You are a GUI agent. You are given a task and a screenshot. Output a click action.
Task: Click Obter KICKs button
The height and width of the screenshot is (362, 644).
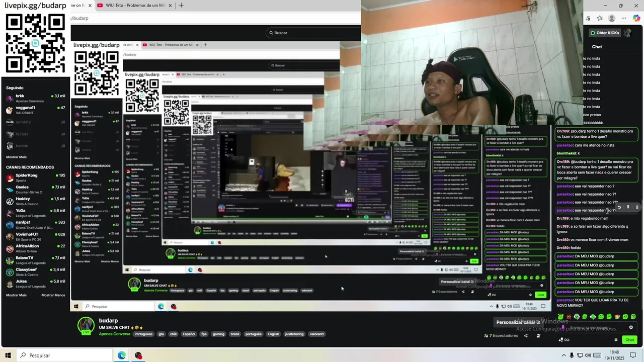tap(605, 33)
